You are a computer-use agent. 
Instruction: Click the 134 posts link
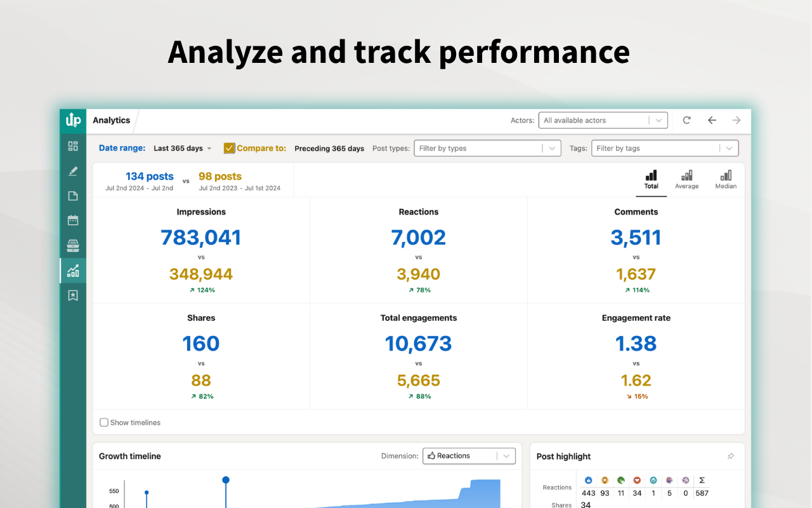(x=149, y=177)
